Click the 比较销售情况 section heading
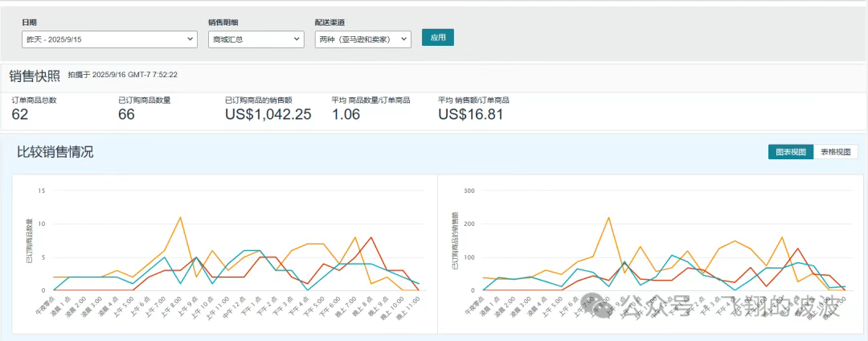Viewport: 868px width, 341px height. 55,152
